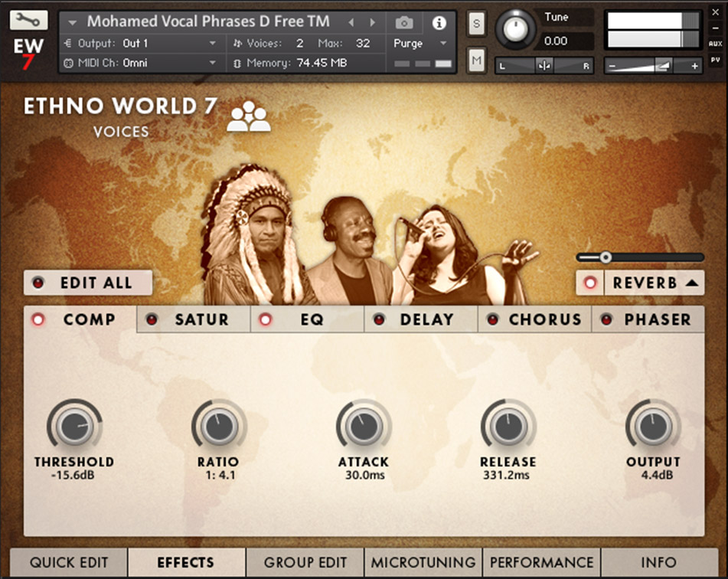This screenshot has width=728, height=579.
Task: Solo the instrument with S button
Action: click(476, 23)
